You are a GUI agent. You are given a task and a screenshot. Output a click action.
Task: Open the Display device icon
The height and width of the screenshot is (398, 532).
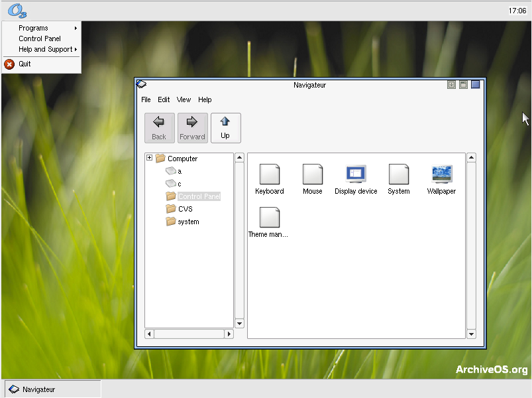tap(356, 174)
